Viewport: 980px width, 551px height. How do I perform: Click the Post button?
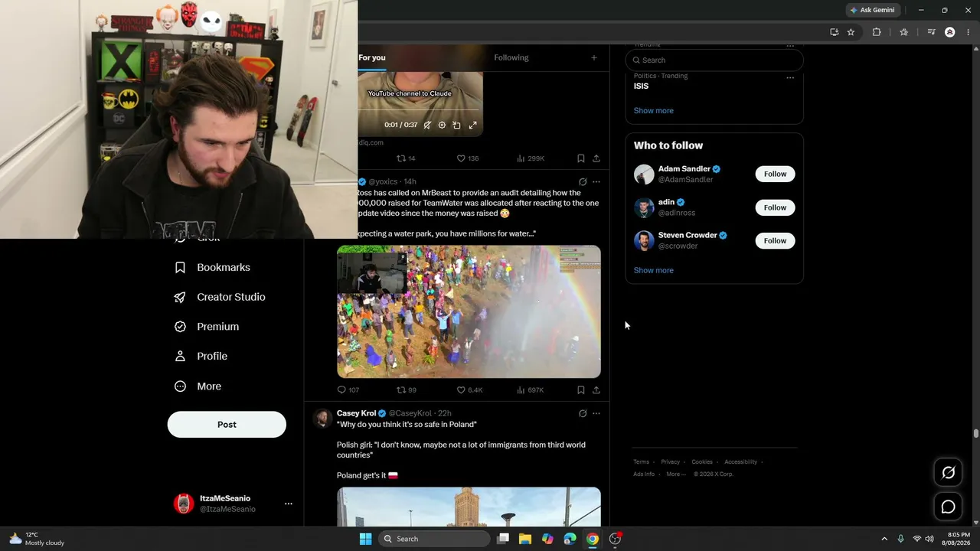tap(227, 425)
